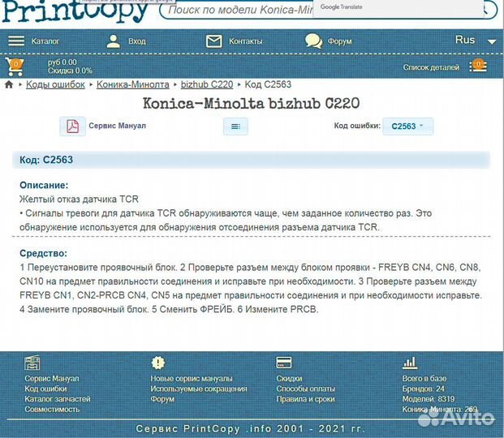Viewport: 504px width, 438px height.
Task: Click the Желтый отказ датчика TCR line
Action: tap(79, 200)
